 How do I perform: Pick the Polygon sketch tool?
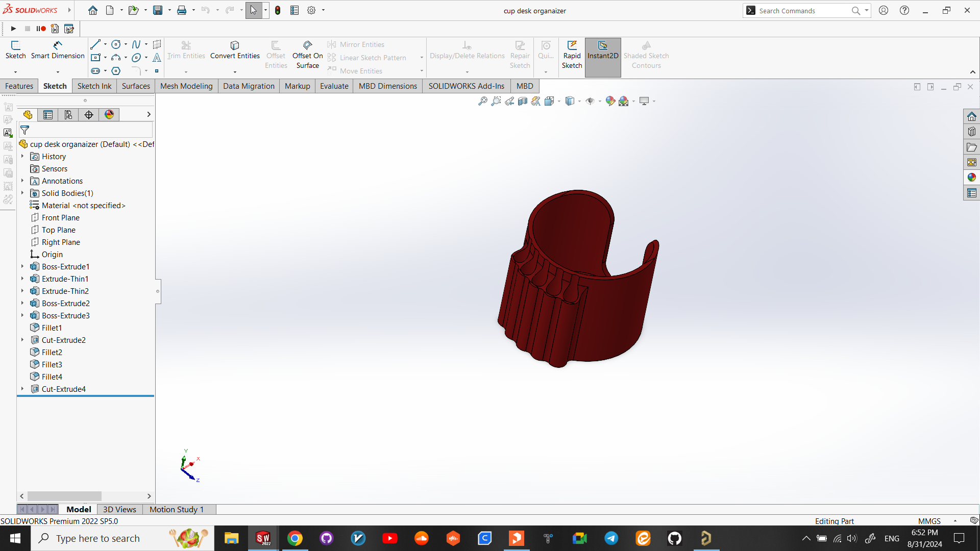click(x=116, y=71)
